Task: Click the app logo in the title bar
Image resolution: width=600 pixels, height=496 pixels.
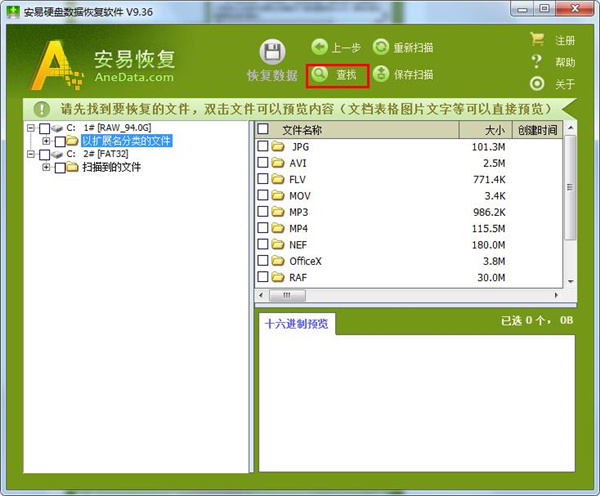Action: click(13, 12)
